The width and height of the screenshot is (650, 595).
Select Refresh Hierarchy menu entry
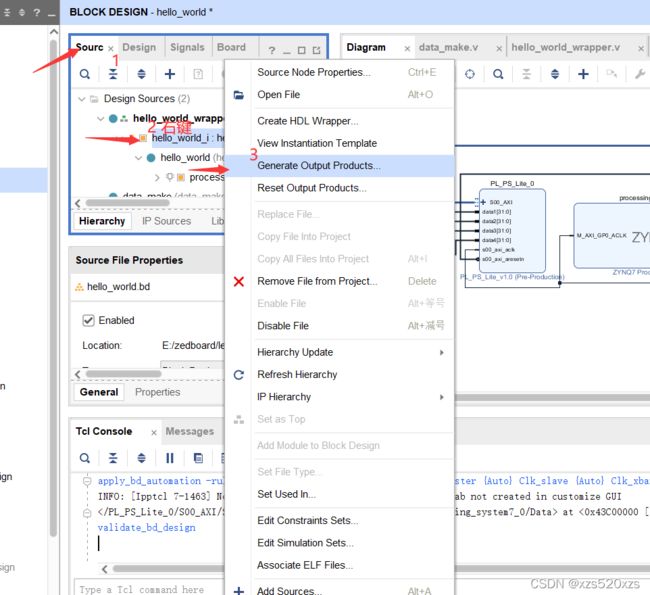tap(340, 375)
